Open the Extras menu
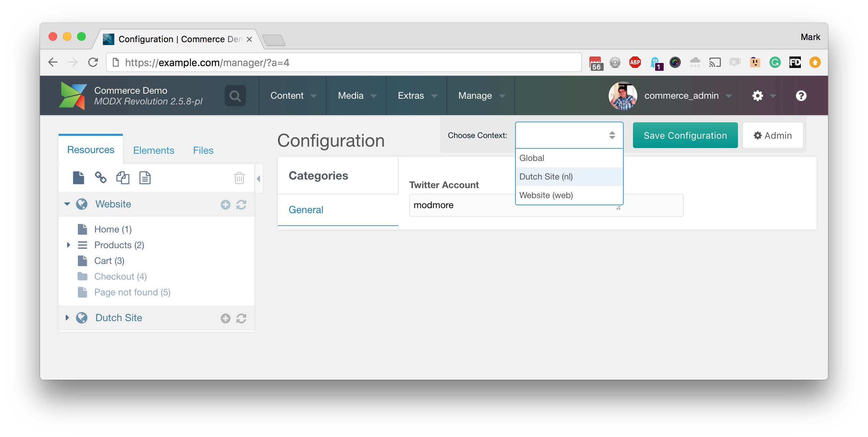This screenshot has height=437, width=868. click(x=417, y=95)
